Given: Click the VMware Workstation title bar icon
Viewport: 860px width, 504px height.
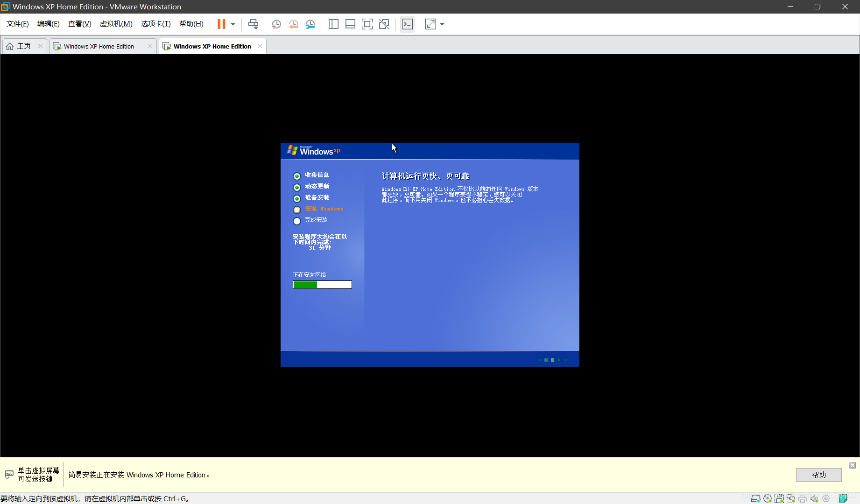Looking at the screenshot, I should (x=6, y=7).
